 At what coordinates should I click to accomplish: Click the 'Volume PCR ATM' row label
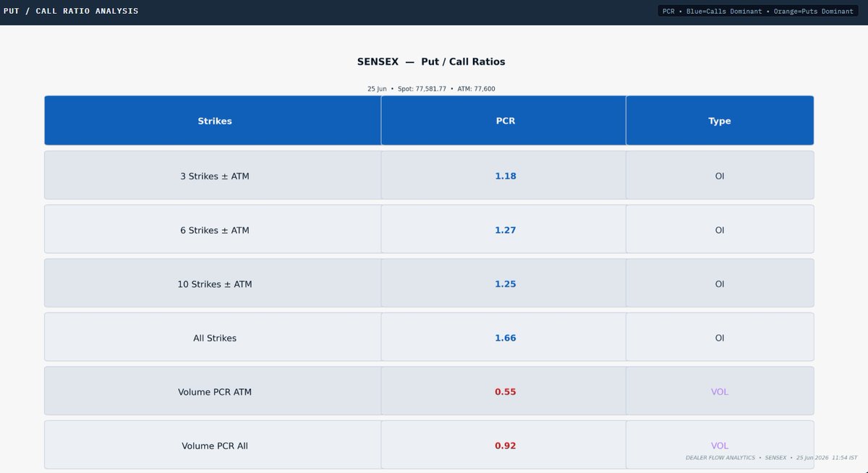tap(215, 392)
